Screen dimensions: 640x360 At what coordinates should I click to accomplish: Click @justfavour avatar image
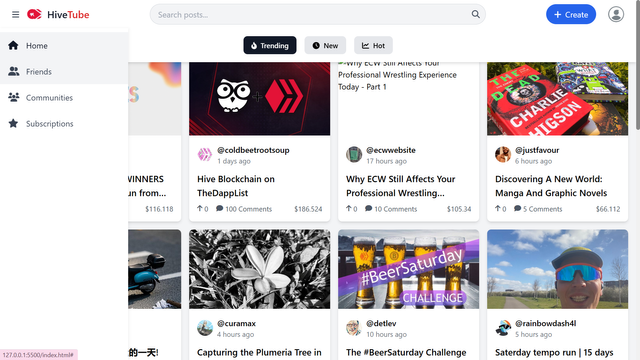503,155
